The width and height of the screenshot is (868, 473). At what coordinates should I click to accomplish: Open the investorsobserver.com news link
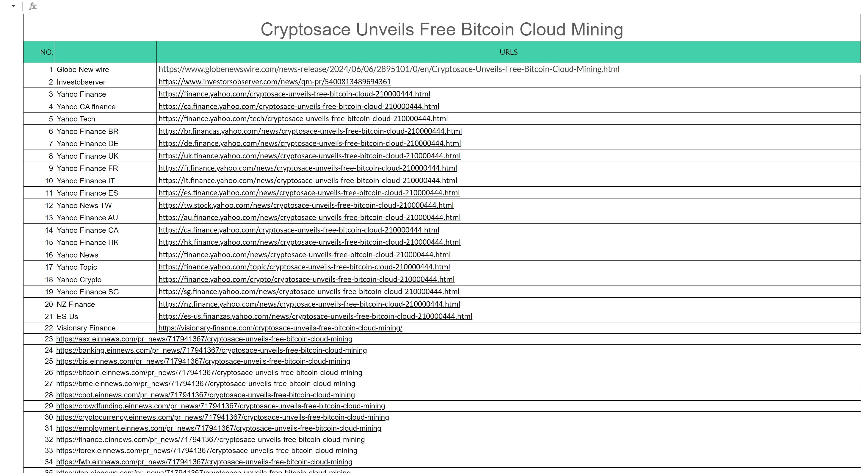click(x=274, y=82)
